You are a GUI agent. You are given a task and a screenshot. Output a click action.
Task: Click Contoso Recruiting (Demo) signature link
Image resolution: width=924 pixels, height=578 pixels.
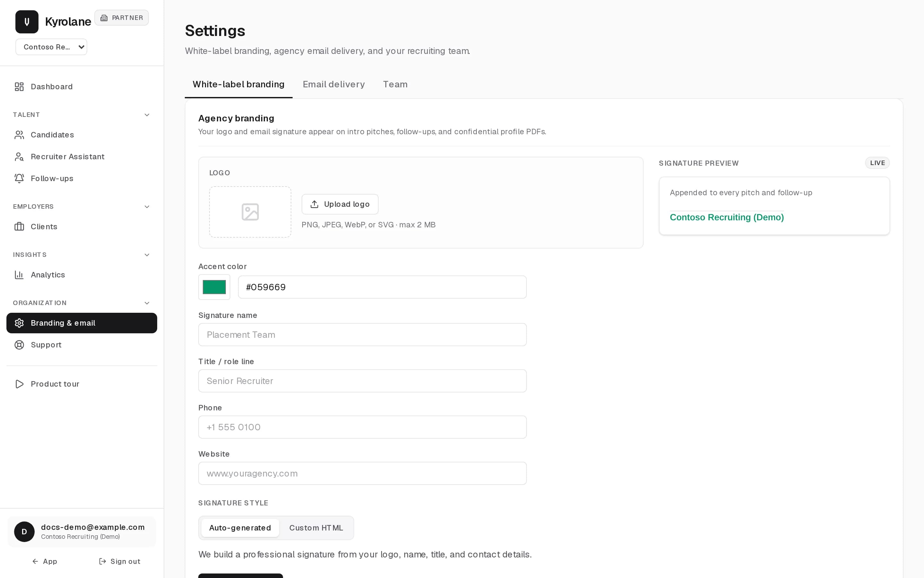[x=727, y=217]
